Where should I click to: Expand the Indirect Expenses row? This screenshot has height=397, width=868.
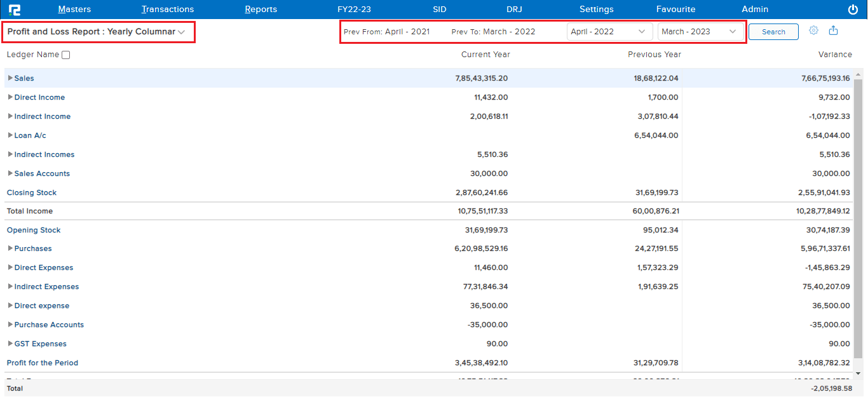coord(10,286)
